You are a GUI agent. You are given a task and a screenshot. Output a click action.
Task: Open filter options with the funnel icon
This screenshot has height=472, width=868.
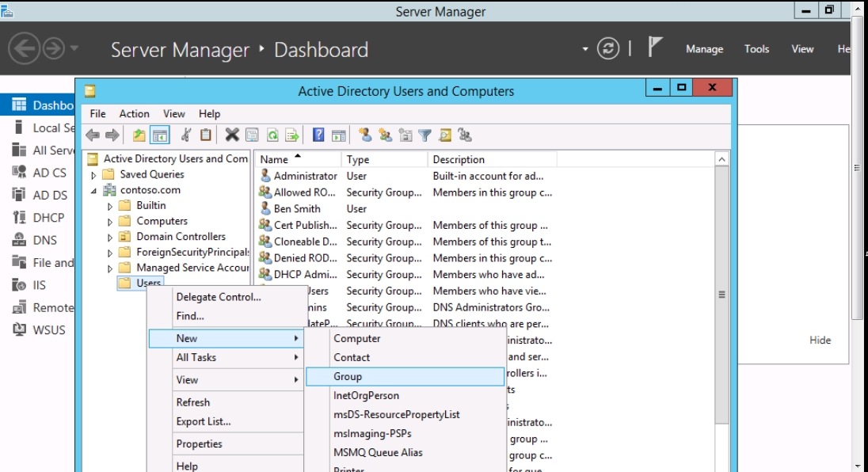424,135
